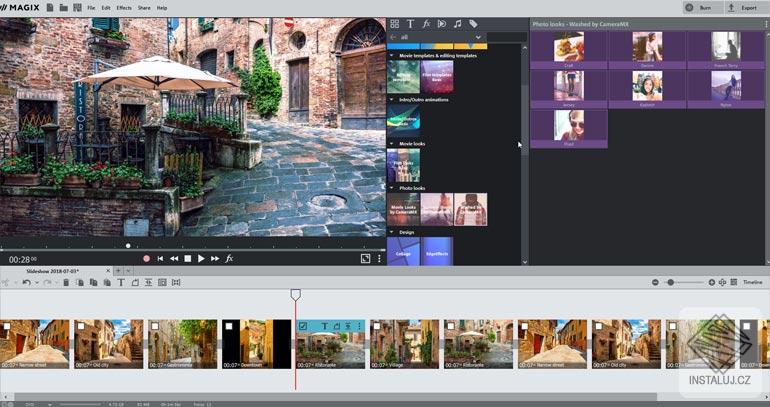Tick the checkbox on the second Narrow street clip
The image size is (770, 407).
coord(525,326)
